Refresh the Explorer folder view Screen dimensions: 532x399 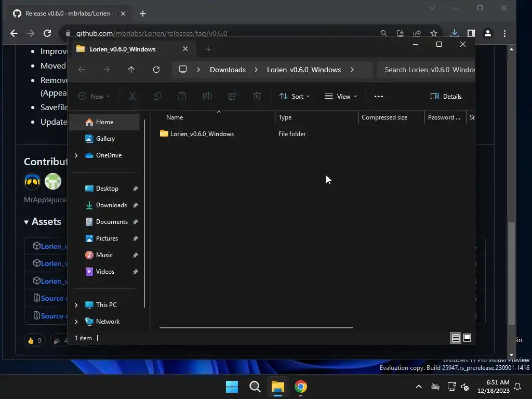point(156,70)
